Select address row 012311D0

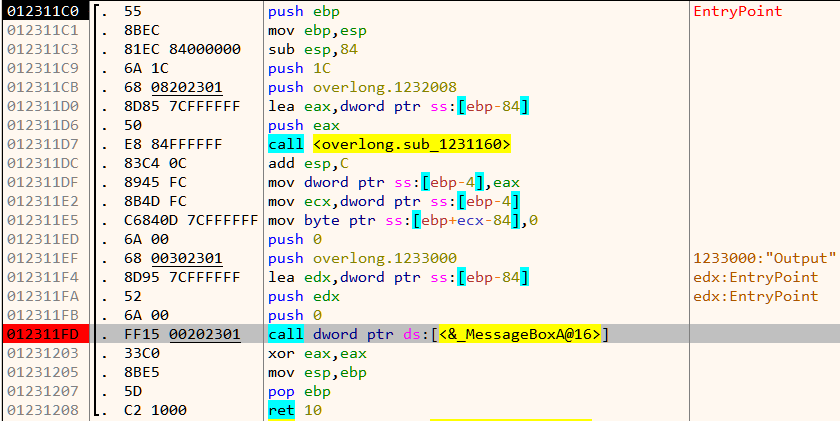[43, 107]
